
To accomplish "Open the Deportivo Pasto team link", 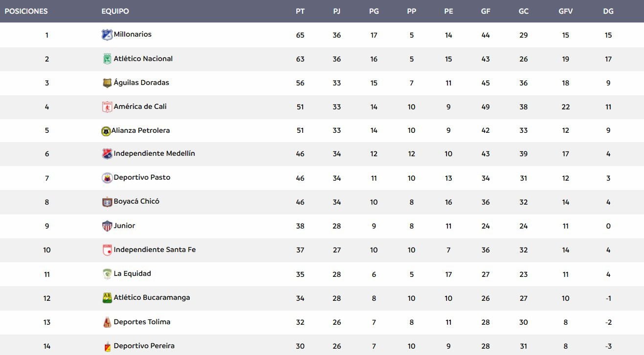I will [142, 177].
